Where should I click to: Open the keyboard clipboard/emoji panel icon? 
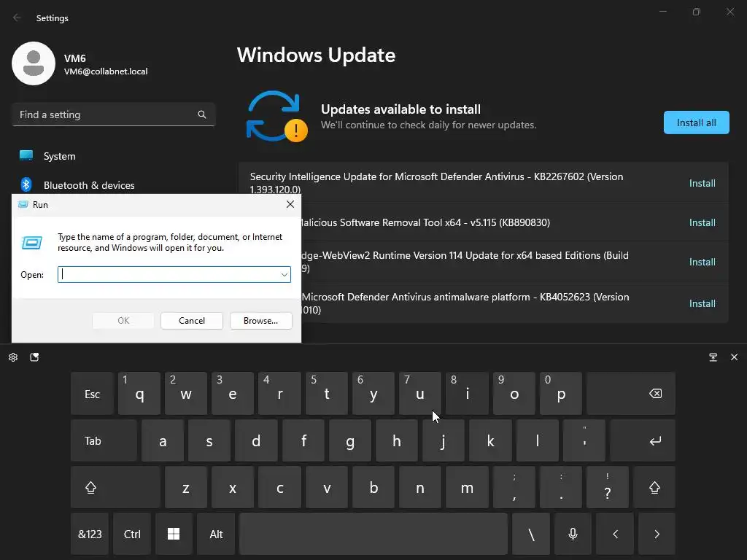tap(34, 357)
